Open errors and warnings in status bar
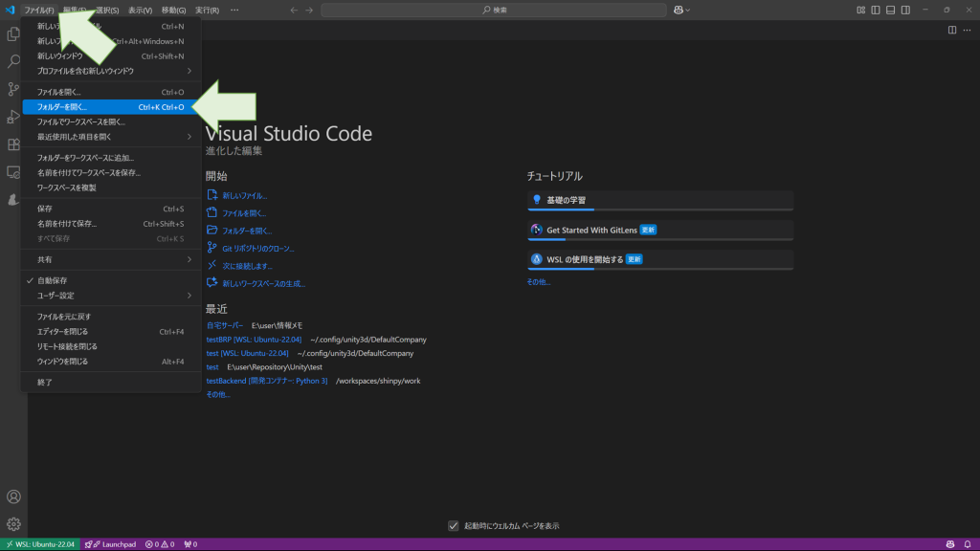The height and width of the screenshot is (551, 980). point(160,544)
